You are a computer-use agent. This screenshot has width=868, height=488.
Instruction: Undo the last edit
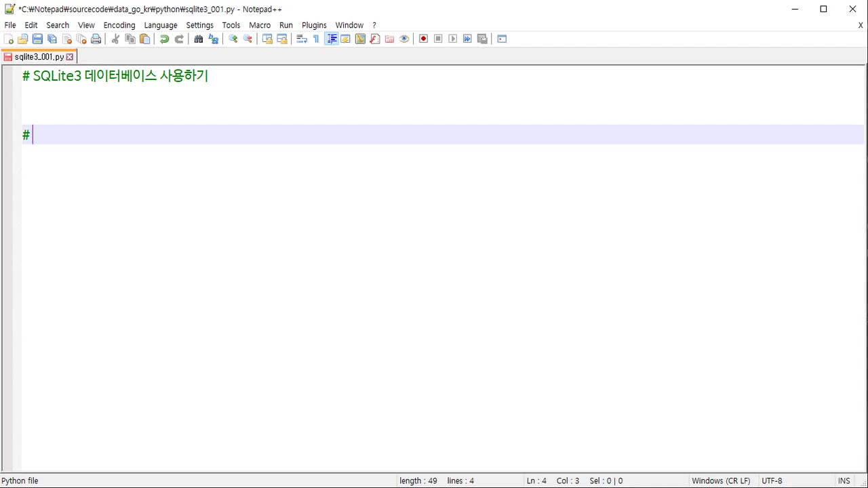164,39
